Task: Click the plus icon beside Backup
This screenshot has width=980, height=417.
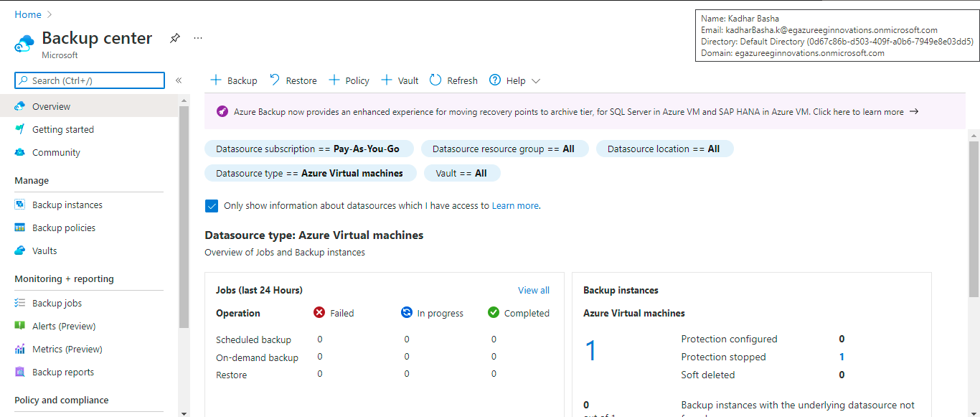Action: pyautogui.click(x=215, y=80)
